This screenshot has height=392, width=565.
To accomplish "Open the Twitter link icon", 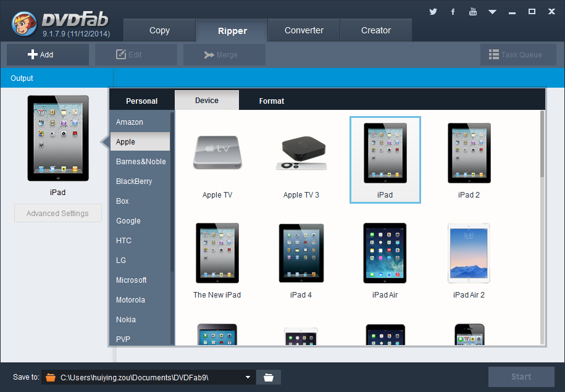I will (433, 12).
